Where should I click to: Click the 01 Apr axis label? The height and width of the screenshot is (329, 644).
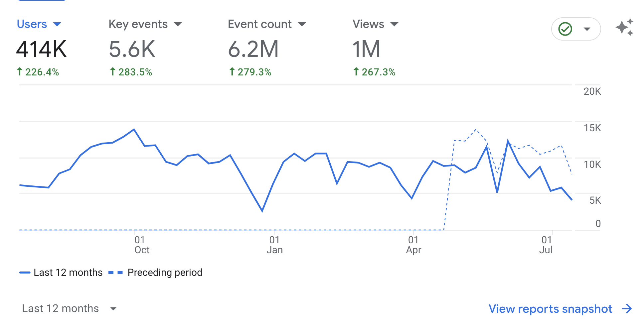tap(413, 245)
